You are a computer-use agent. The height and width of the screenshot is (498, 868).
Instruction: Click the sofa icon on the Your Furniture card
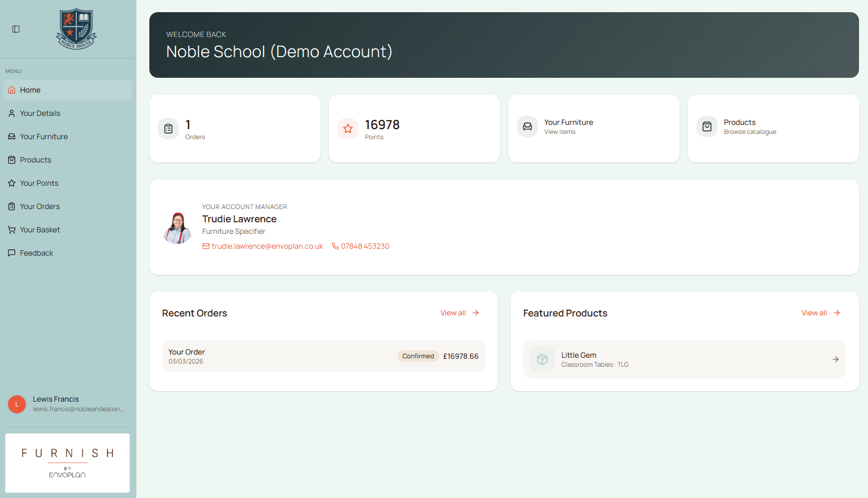pyautogui.click(x=527, y=126)
